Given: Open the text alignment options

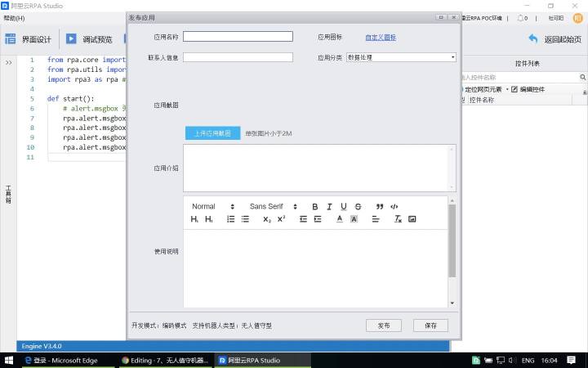Looking at the screenshot, I should [x=376, y=219].
